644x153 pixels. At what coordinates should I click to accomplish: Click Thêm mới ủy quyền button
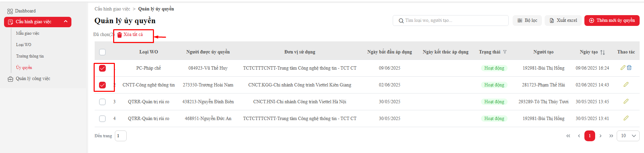pyautogui.click(x=612, y=21)
